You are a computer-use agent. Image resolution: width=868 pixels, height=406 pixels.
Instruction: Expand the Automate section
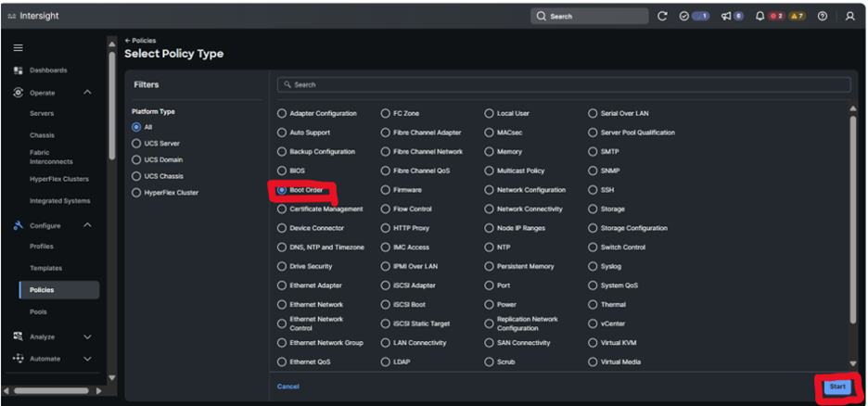click(x=87, y=359)
